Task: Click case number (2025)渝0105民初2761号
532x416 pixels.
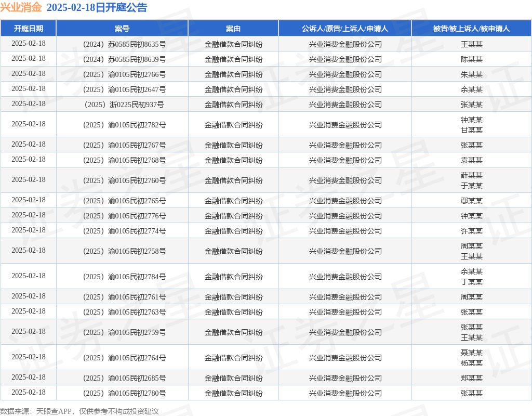Action: pos(125,297)
